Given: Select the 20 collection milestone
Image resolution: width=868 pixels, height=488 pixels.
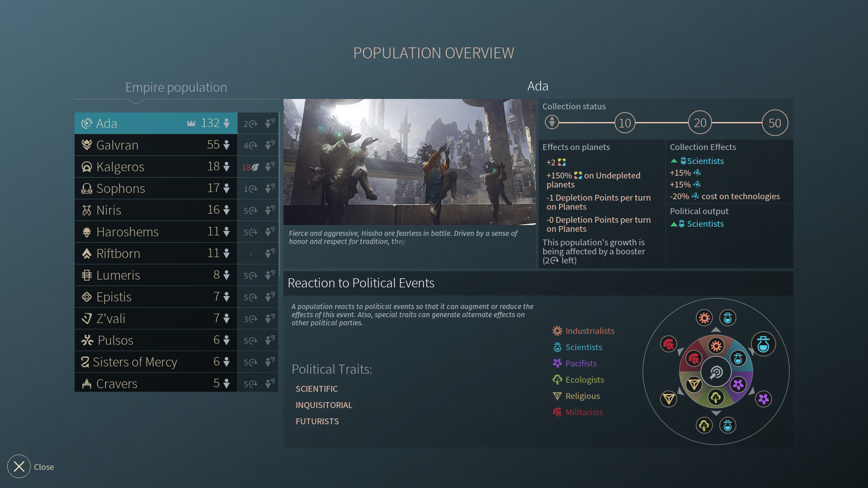Looking at the screenshot, I should [700, 123].
